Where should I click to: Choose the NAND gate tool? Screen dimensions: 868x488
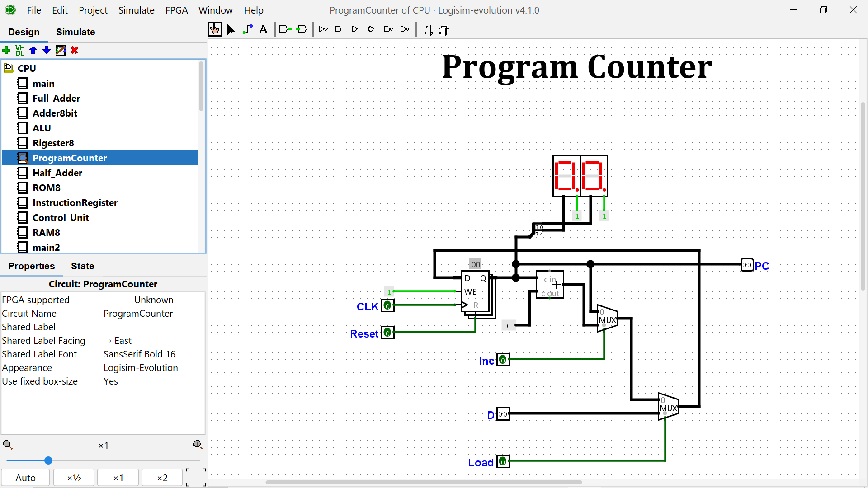(x=388, y=30)
